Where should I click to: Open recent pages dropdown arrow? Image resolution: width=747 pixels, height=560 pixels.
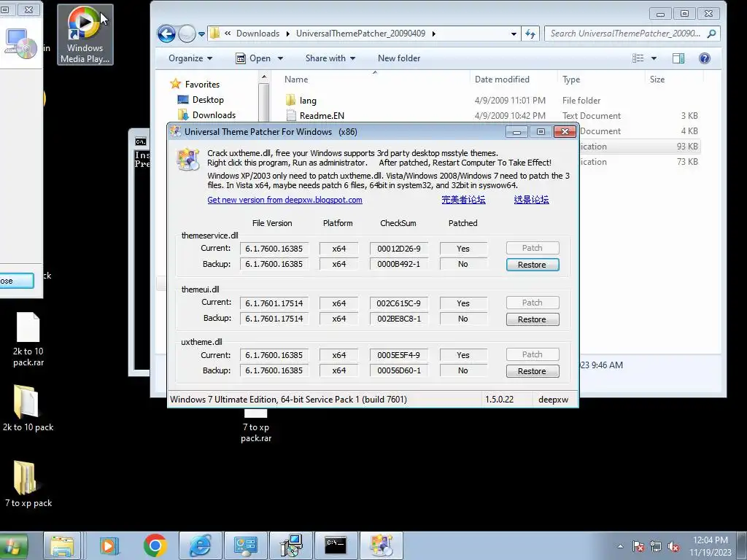click(201, 34)
